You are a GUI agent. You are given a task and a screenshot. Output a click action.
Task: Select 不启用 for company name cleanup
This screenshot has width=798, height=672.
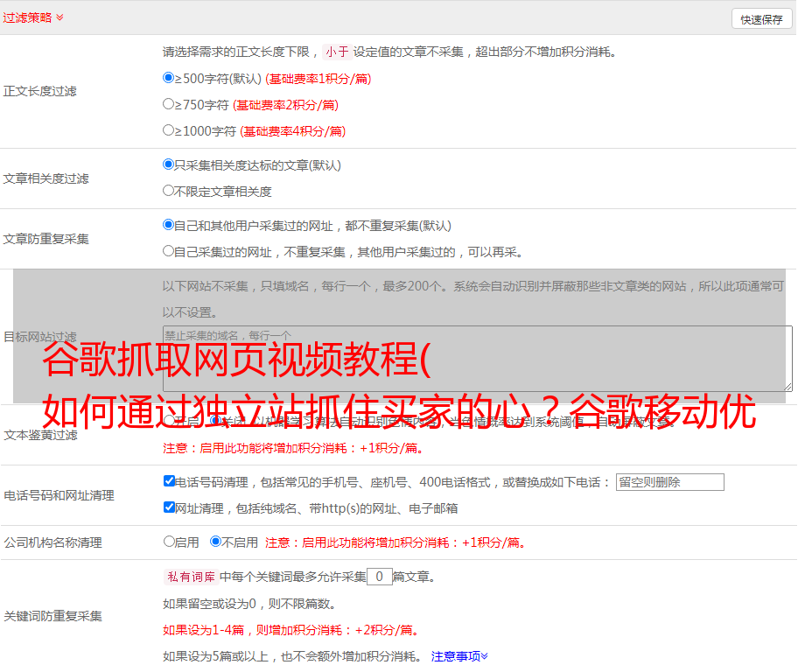[x=215, y=542]
